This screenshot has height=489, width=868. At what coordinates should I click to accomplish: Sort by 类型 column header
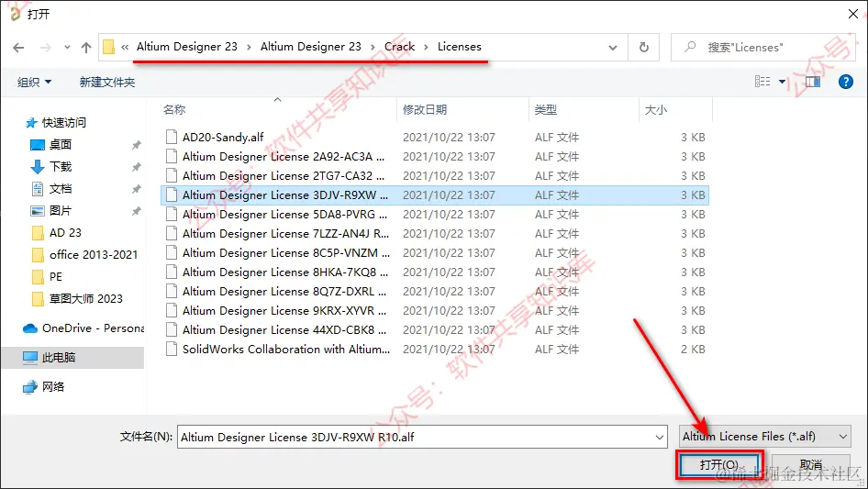pyautogui.click(x=584, y=110)
